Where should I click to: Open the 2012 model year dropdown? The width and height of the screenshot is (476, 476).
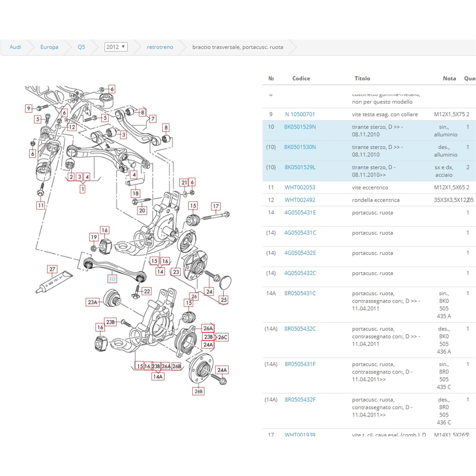[116, 47]
